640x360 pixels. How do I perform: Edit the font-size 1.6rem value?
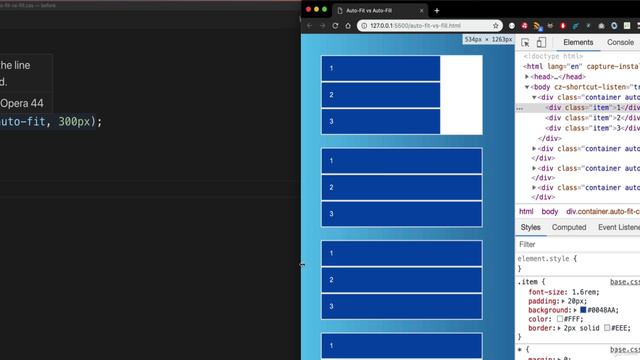(x=584, y=292)
